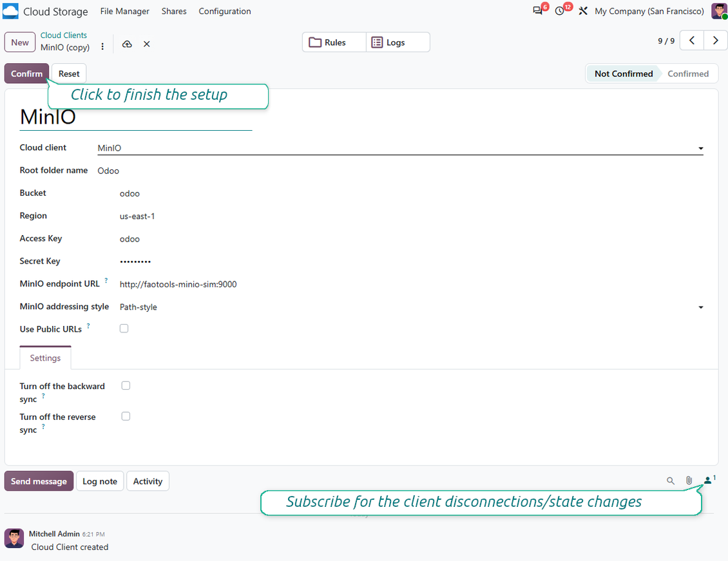Open the debug tools wrench icon

pos(582,11)
